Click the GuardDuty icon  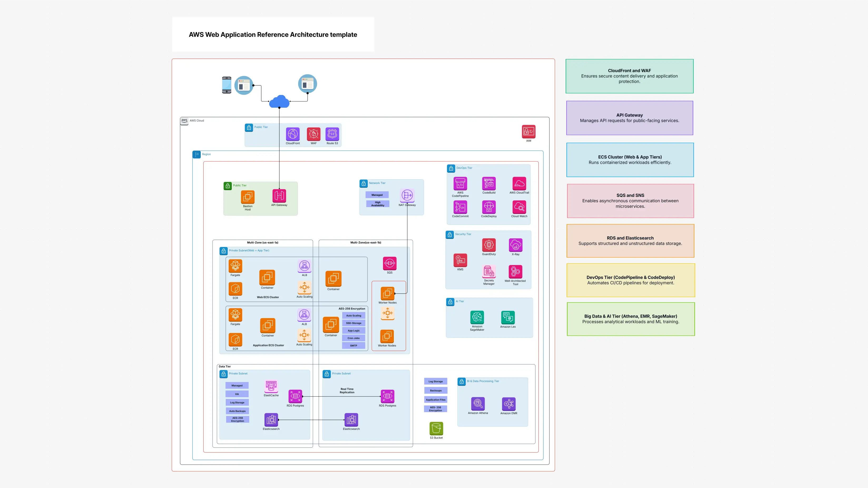pos(489,245)
